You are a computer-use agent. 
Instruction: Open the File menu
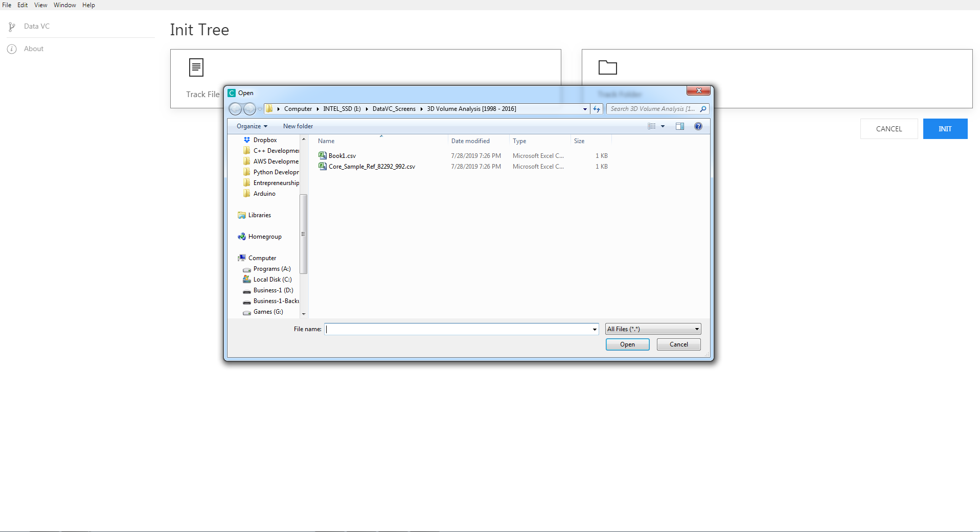tap(7, 5)
